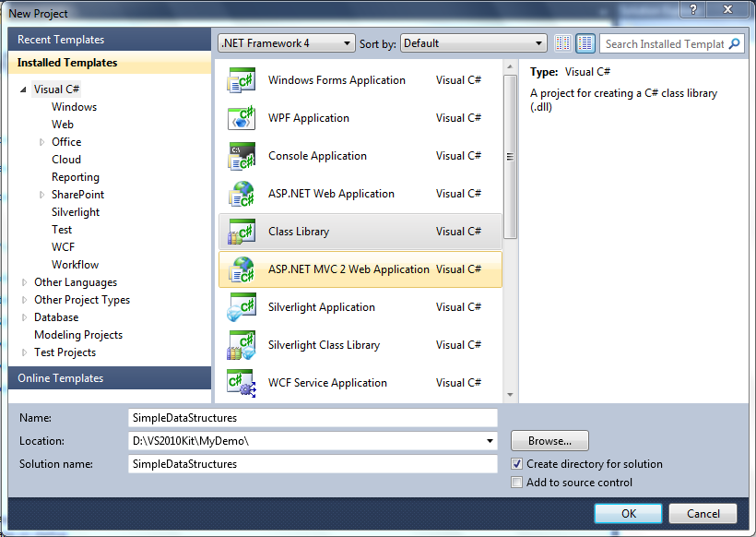Click the Silverlight Application template icon
Viewport: 756px width, 537px height.
point(241,307)
